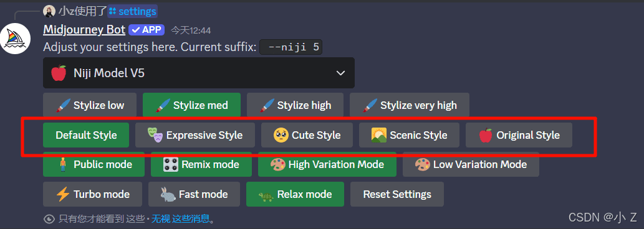The width and height of the screenshot is (644, 229).
Task: Open the Niji Model V5 dropdown
Action: click(x=199, y=73)
